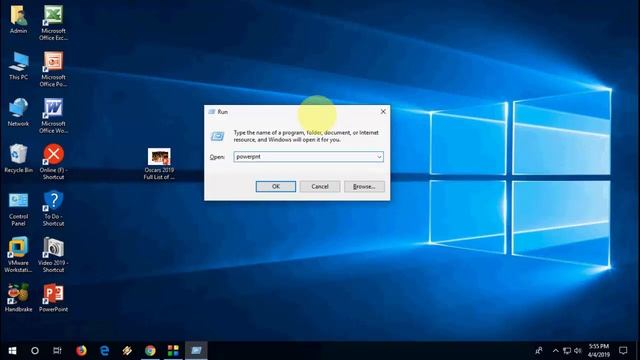Screen dimensions: 640x360
Task: Select This PC desktop icon
Action: (18, 66)
